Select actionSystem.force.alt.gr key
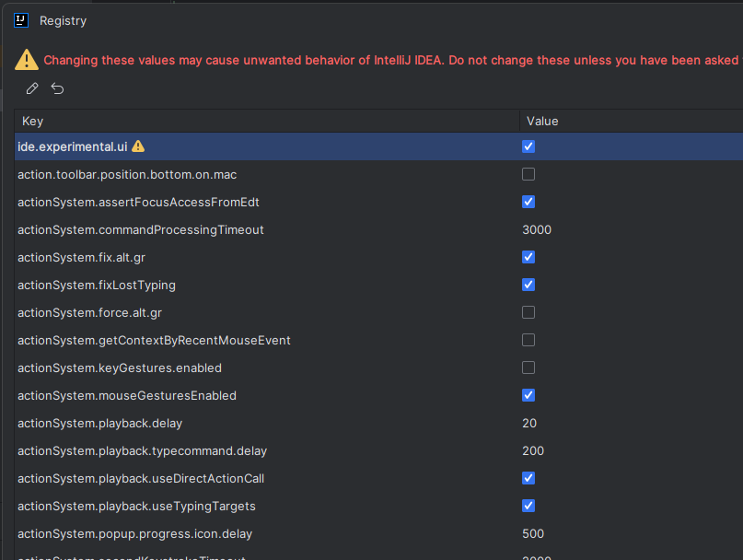Viewport: 743px width, 560px height. coord(89,312)
